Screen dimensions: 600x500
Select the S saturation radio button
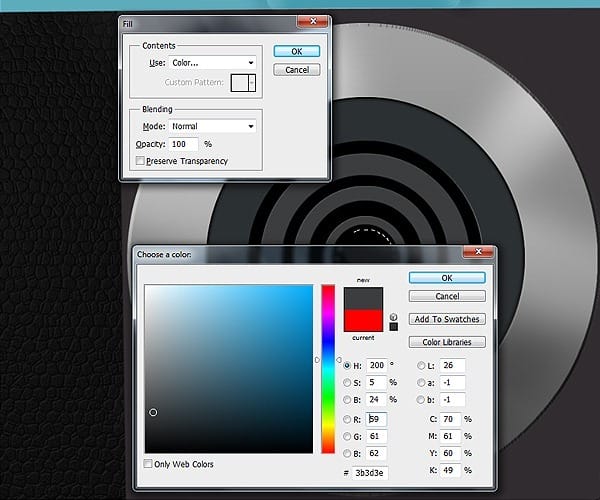tap(347, 383)
